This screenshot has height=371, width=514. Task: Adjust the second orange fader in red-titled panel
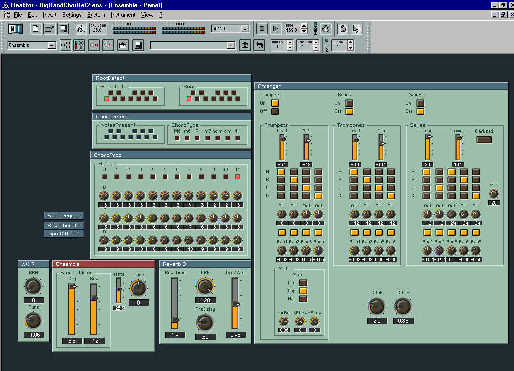94,310
